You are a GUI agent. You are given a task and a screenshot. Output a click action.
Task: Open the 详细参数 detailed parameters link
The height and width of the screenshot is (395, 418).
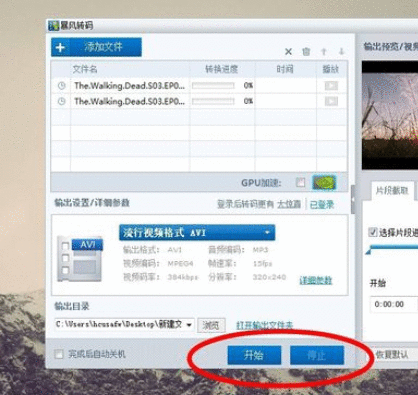pos(316,280)
